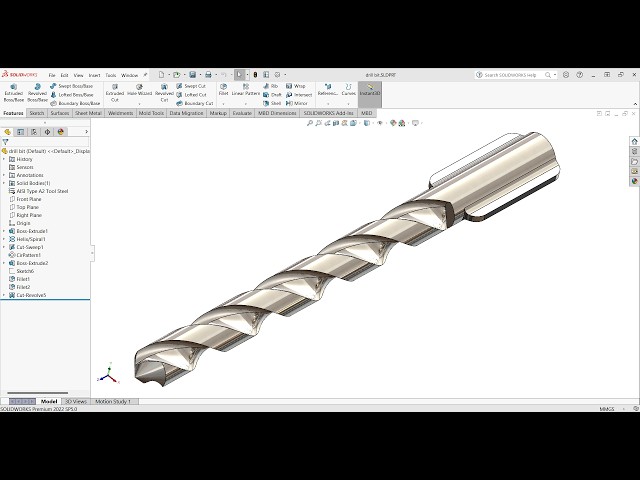
Task: Pin the SOLIDWORKS menu bar
Action: point(145,75)
